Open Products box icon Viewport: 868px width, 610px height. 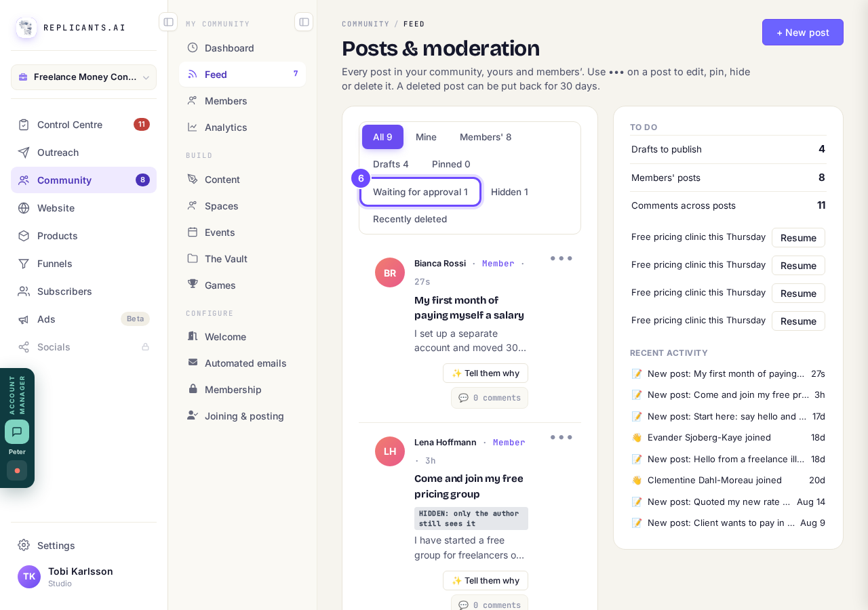(24, 236)
